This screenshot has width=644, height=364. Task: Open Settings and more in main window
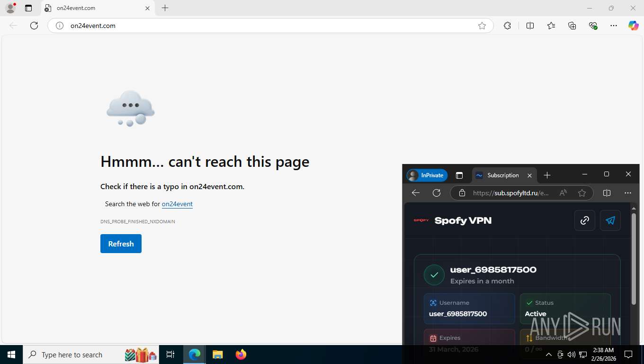click(x=614, y=26)
